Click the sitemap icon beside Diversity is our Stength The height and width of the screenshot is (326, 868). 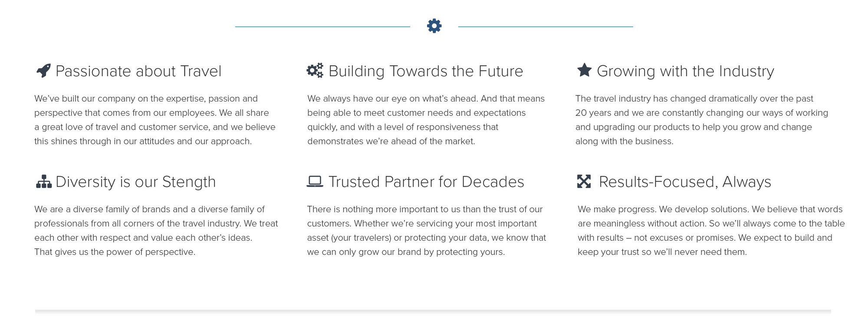click(x=44, y=181)
